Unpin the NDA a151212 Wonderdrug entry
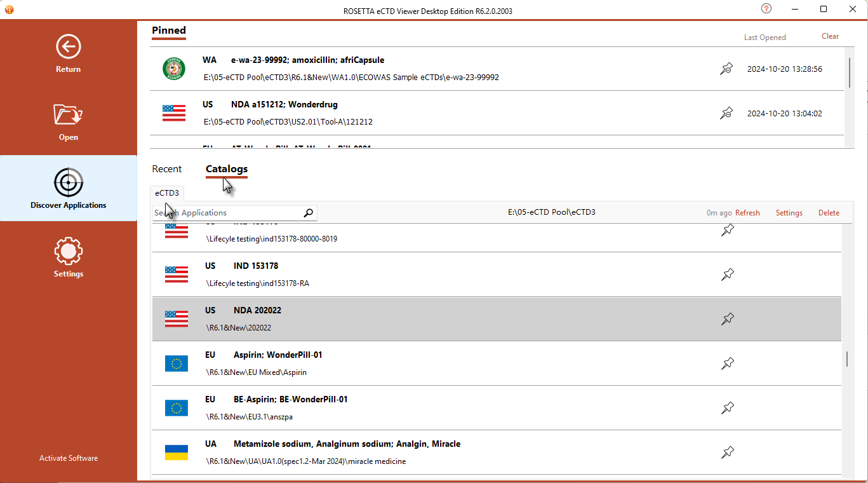This screenshot has width=868, height=483. 727,113
